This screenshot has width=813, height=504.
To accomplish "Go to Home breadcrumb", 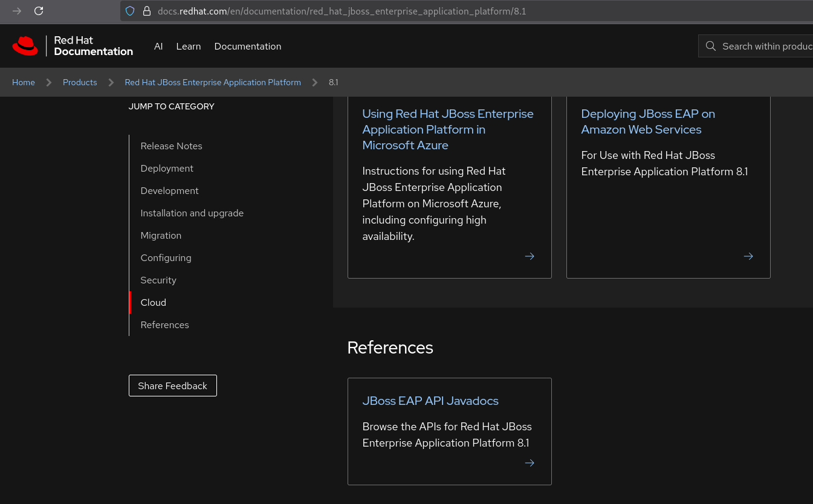I will point(24,82).
